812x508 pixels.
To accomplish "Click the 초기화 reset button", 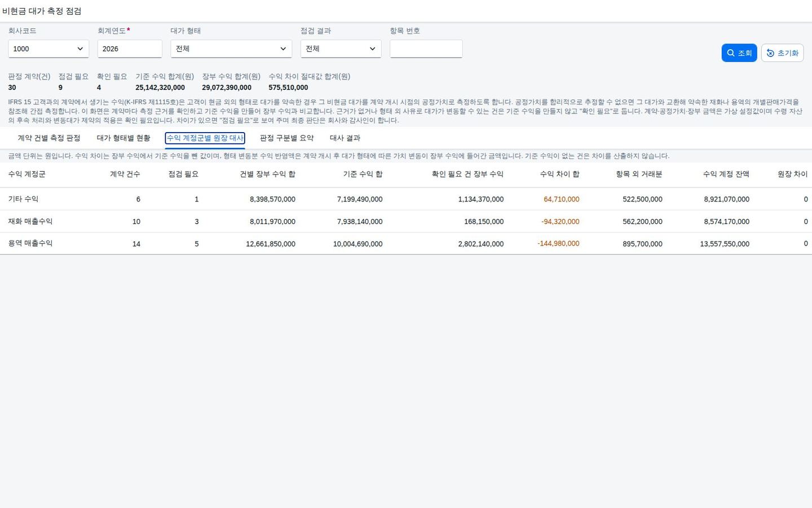I will (782, 53).
